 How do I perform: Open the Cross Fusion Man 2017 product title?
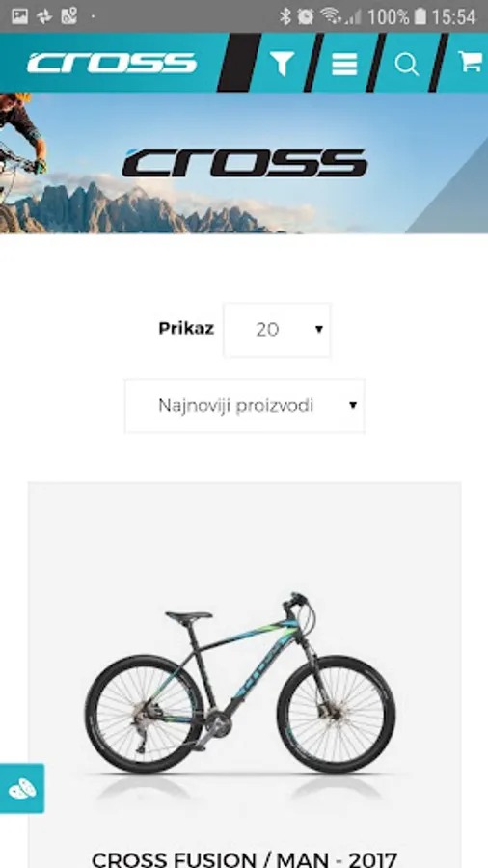click(x=245, y=859)
